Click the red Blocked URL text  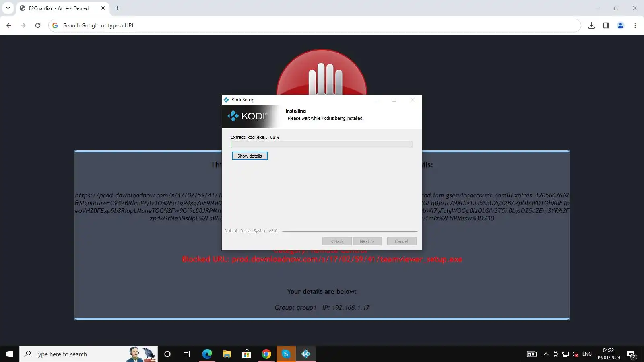click(322, 259)
